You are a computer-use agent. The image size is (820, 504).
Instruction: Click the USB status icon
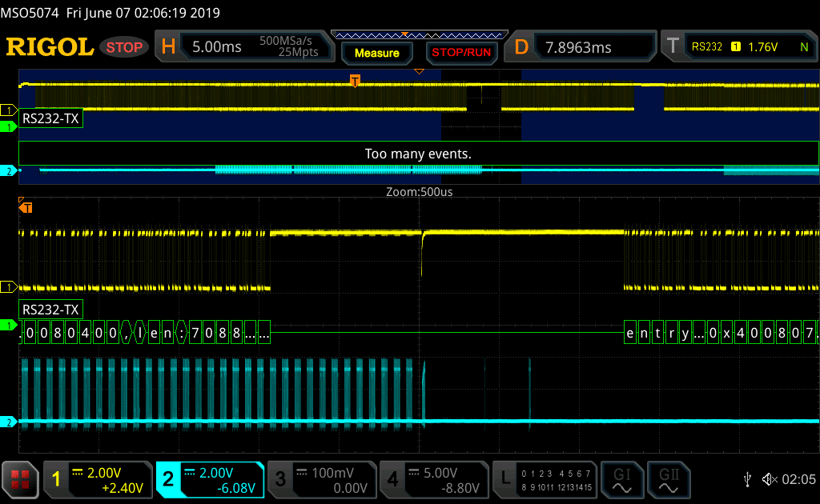click(747, 479)
